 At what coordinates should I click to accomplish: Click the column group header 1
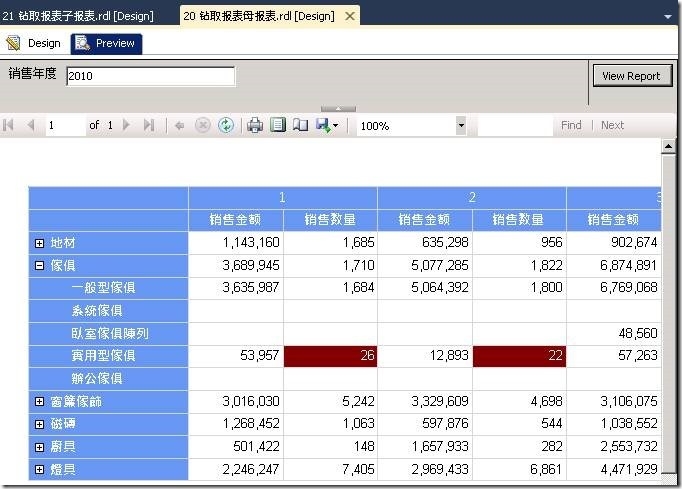tap(283, 198)
